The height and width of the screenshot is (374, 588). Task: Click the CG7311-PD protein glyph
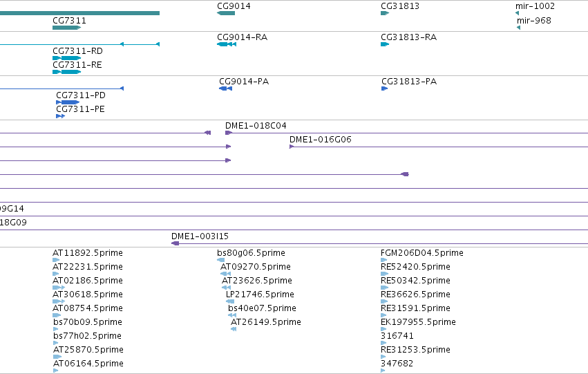coord(68,102)
